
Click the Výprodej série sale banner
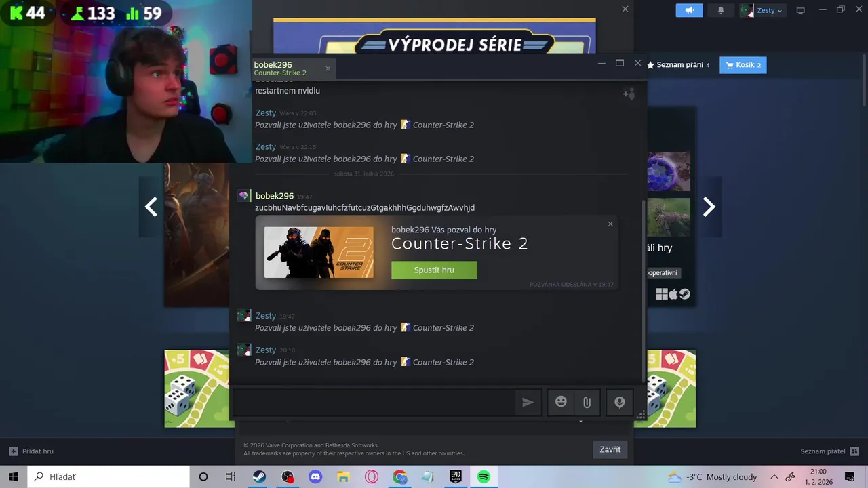[x=435, y=36]
